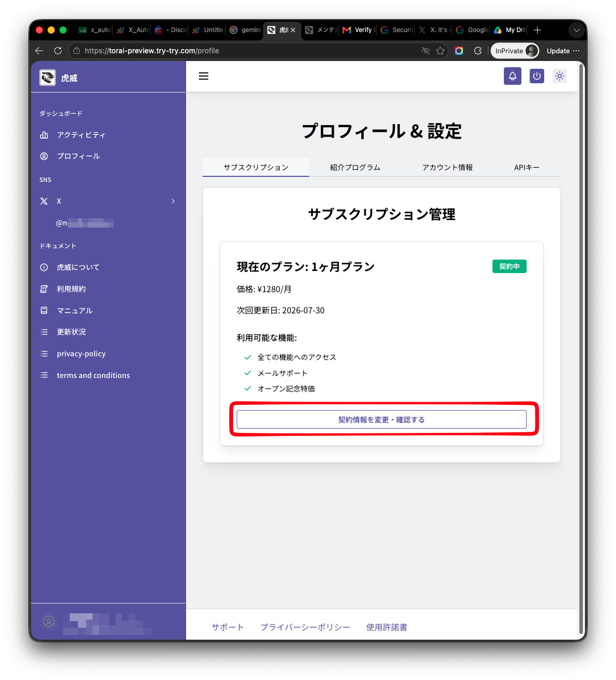Click the オープン記念特価 feature line
Screen dimensions: 616x680
pyautogui.click(x=286, y=388)
